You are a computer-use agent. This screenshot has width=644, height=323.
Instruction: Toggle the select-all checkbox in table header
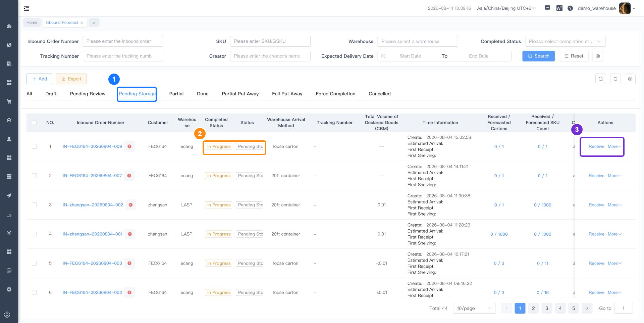pos(34,123)
